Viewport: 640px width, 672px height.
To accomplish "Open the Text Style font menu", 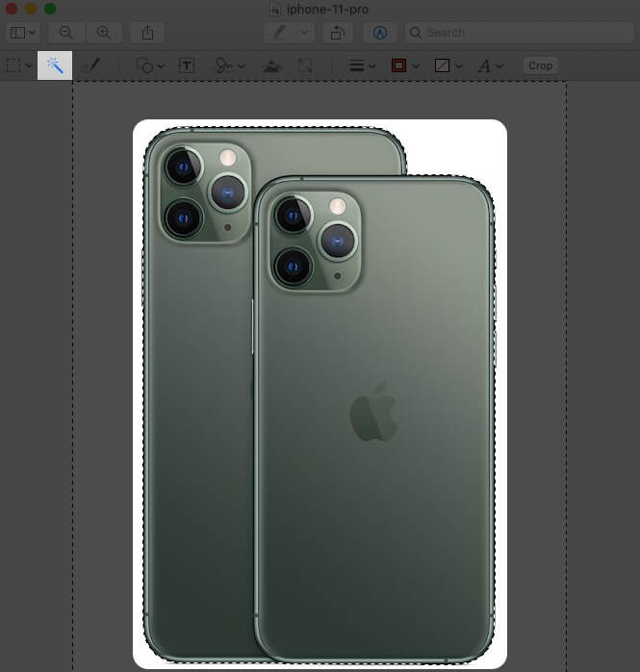I will [x=484, y=65].
